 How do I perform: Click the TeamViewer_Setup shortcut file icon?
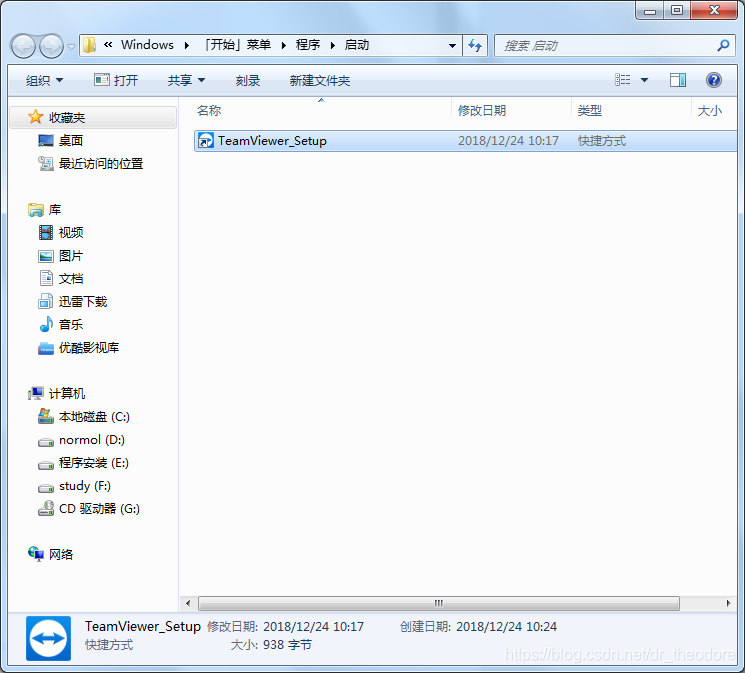click(x=206, y=141)
